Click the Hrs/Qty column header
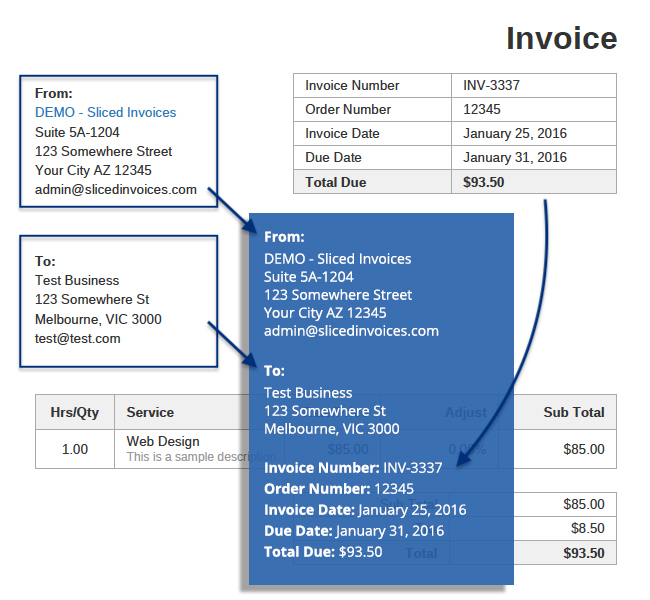650x600 pixels. [x=75, y=412]
